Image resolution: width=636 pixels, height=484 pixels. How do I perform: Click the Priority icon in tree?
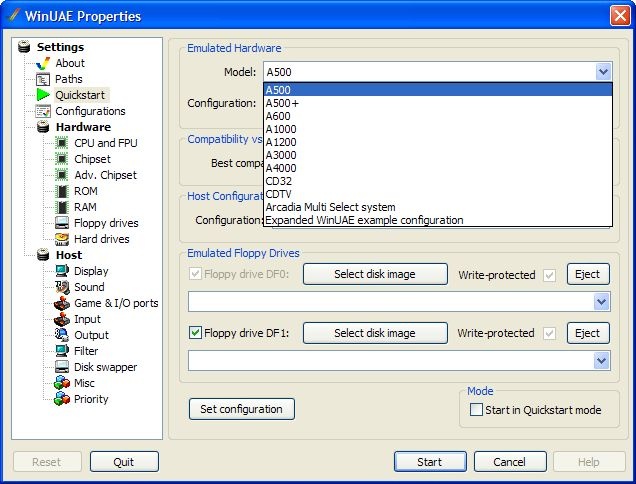pos(62,399)
